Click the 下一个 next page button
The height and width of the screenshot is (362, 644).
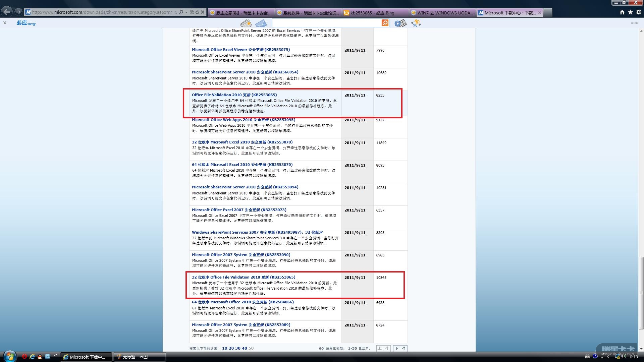tap(400, 348)
